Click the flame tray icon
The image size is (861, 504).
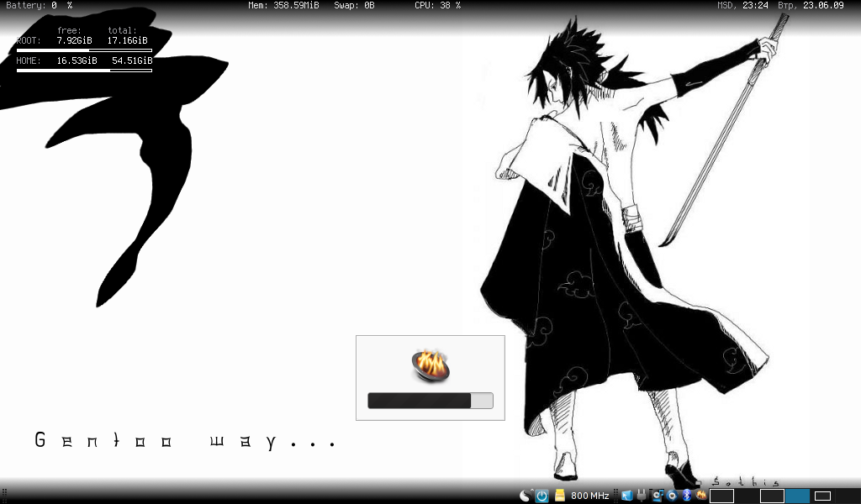click(700, 496)
